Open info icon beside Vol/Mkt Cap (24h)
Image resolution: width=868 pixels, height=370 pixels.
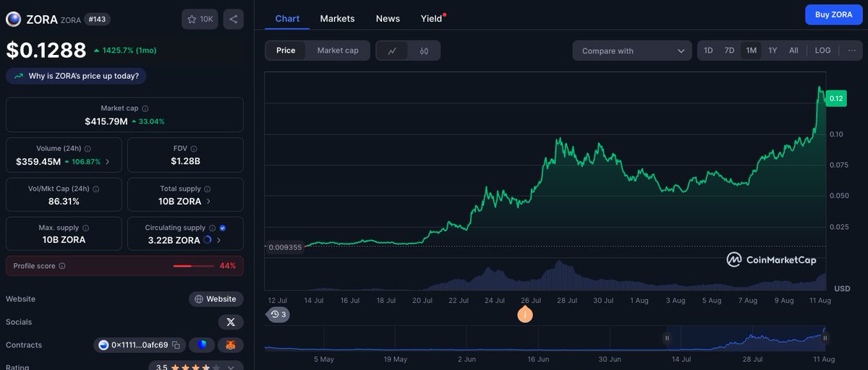pyautogui.click(x=95, y=189)
